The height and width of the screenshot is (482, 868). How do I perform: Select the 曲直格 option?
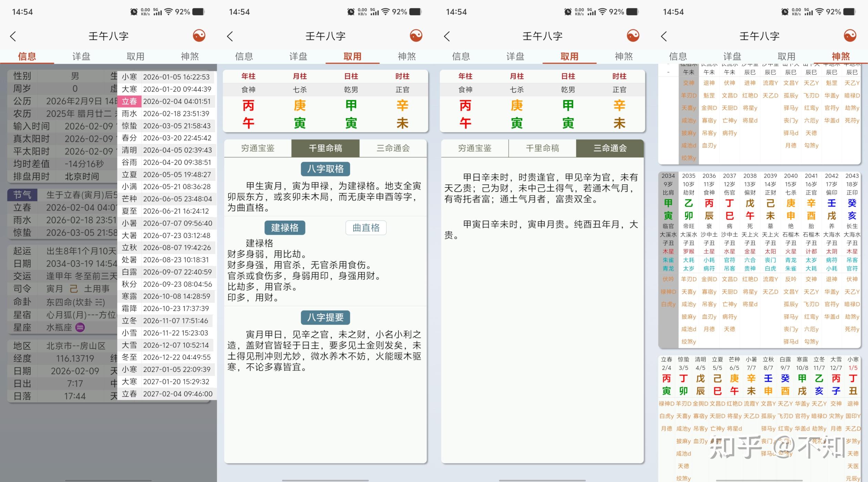(366, 228)
